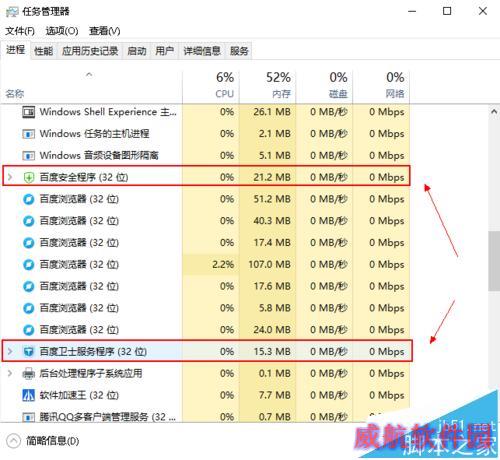Click the 软件加速王 app icon
The height and width of the screenshot is (460, 500).
pos(29,395)
